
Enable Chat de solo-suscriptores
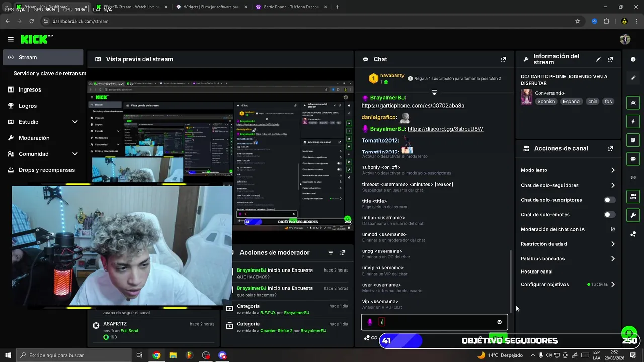(x=609, y=200)
